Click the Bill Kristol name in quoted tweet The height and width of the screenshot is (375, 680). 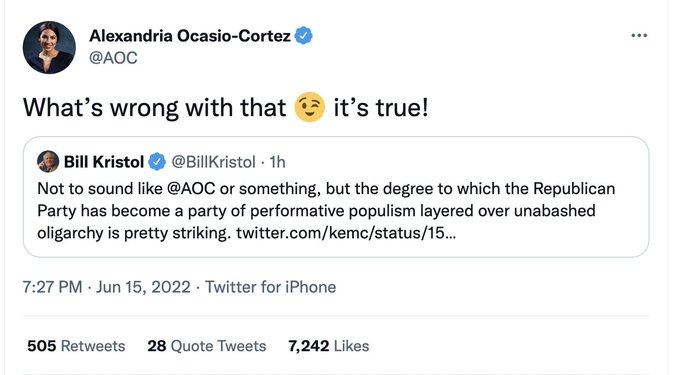[104, 162]
